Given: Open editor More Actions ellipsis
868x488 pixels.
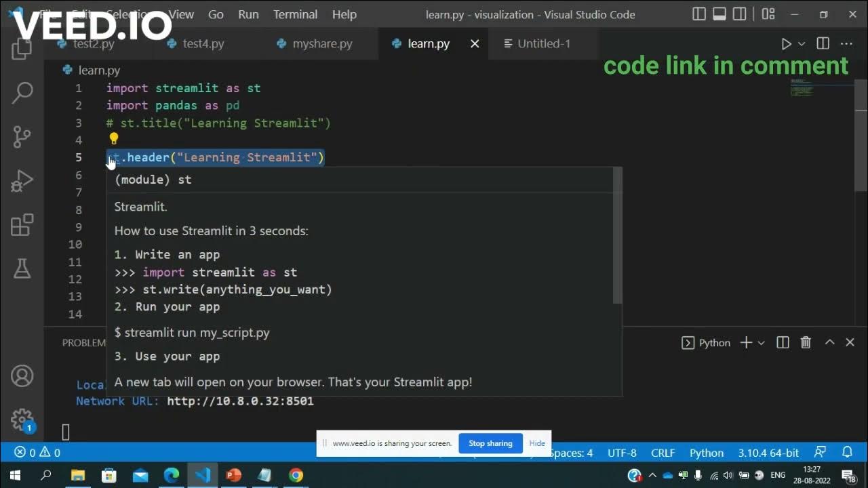Looking at the screenshot, I should click(x=846, y=43).
